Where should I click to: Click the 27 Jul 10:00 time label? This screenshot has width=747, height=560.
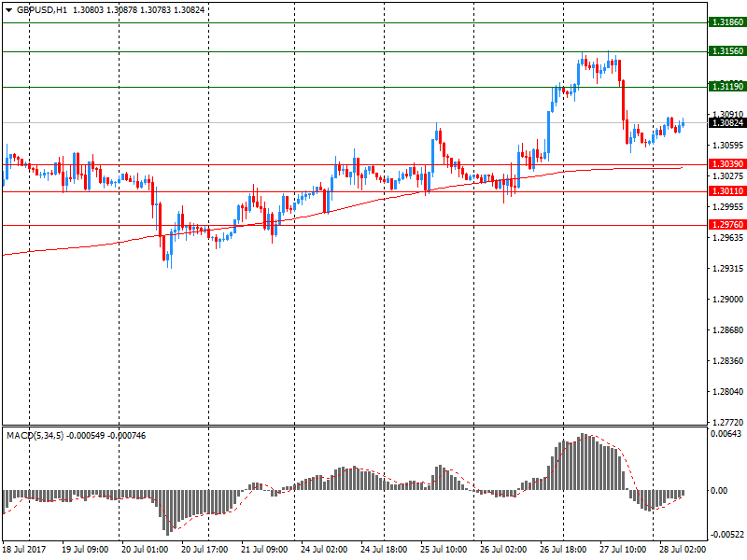click(x=623, y=549)
